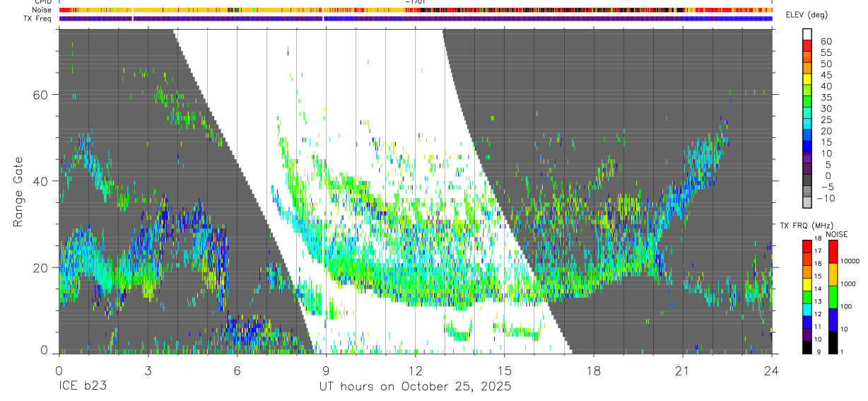Click the orange-yellow swatch of the NOISE colorbar
The width and height of the screenshot is (868, 401).
(x=833, y=274)
